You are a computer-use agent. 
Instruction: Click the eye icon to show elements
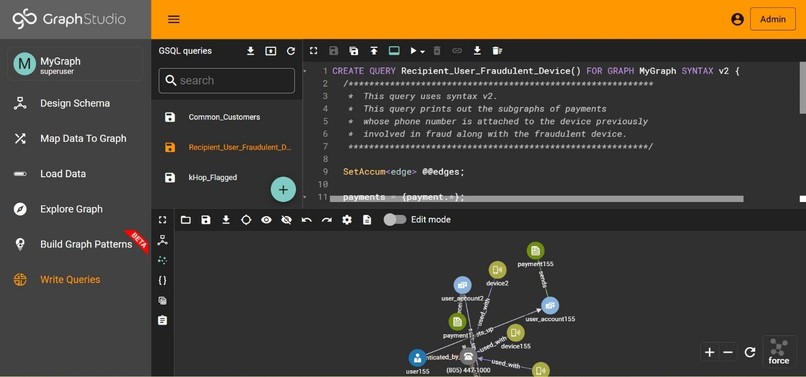point(266,220)
